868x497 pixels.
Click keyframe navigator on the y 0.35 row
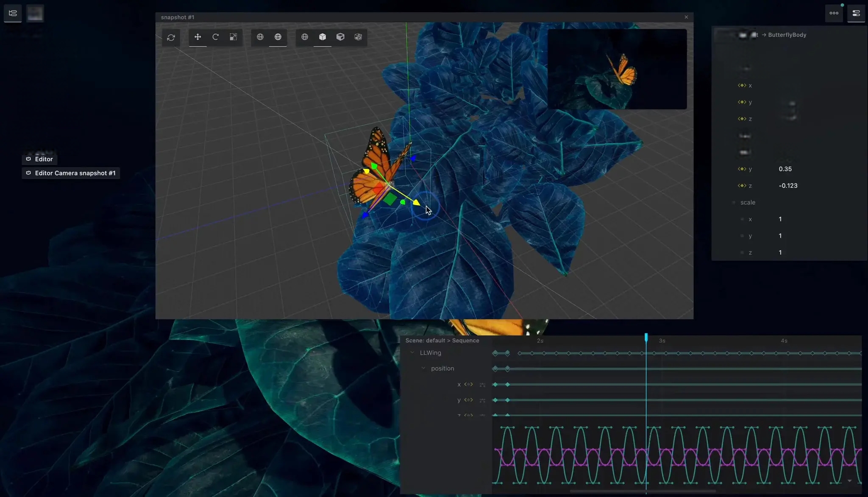coord(742,169)
